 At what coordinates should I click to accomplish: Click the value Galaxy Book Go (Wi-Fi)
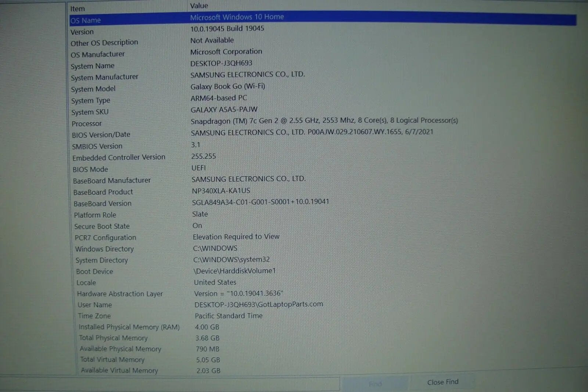[228, 86]
